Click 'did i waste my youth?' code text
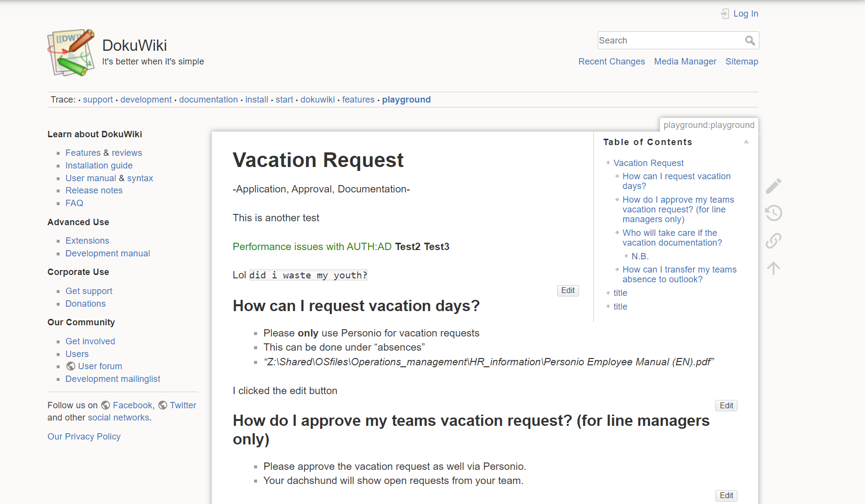 (x=308, y=275)
